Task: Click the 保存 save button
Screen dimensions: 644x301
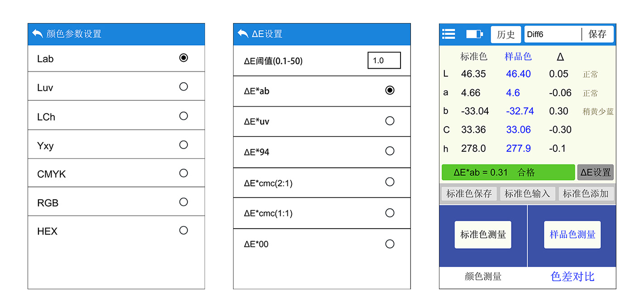Action: click(597, 34)
